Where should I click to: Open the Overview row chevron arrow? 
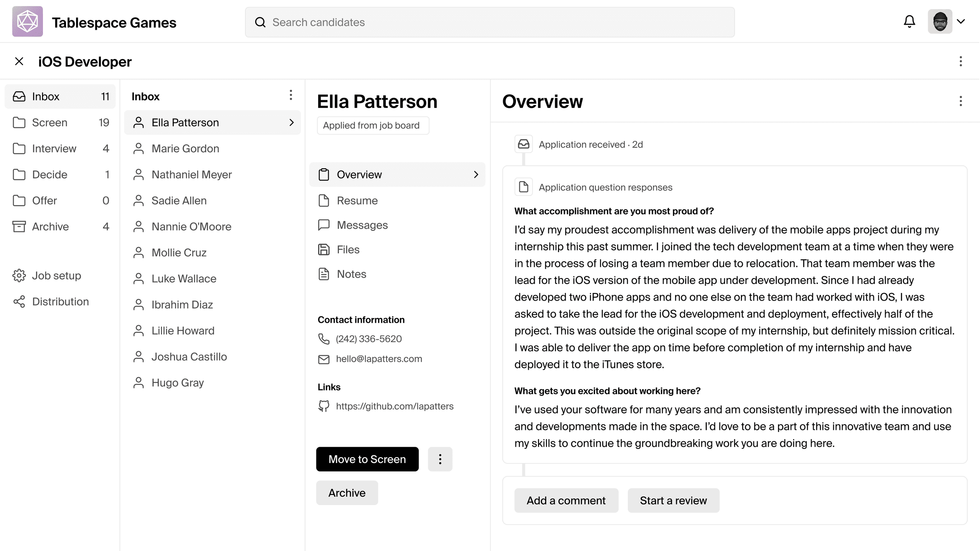[x=475, y=174]
